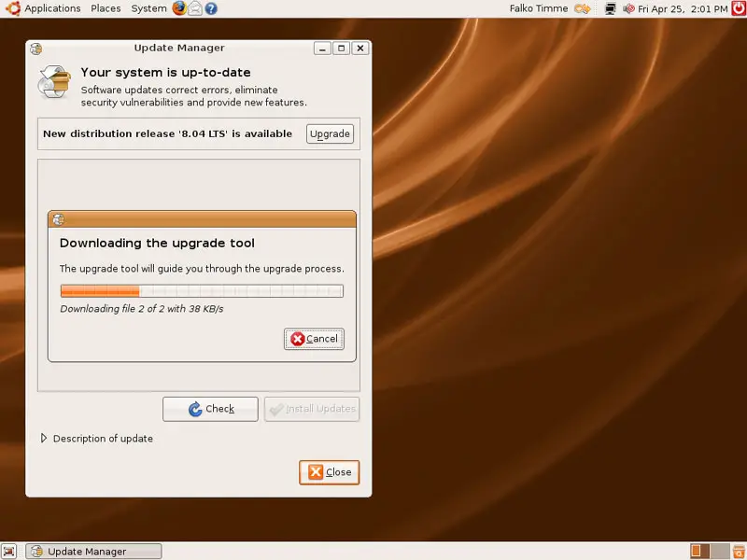Click the 'Downloading the upgrade tool' heading
The image size is (747, 560).
tap(157, 243)
